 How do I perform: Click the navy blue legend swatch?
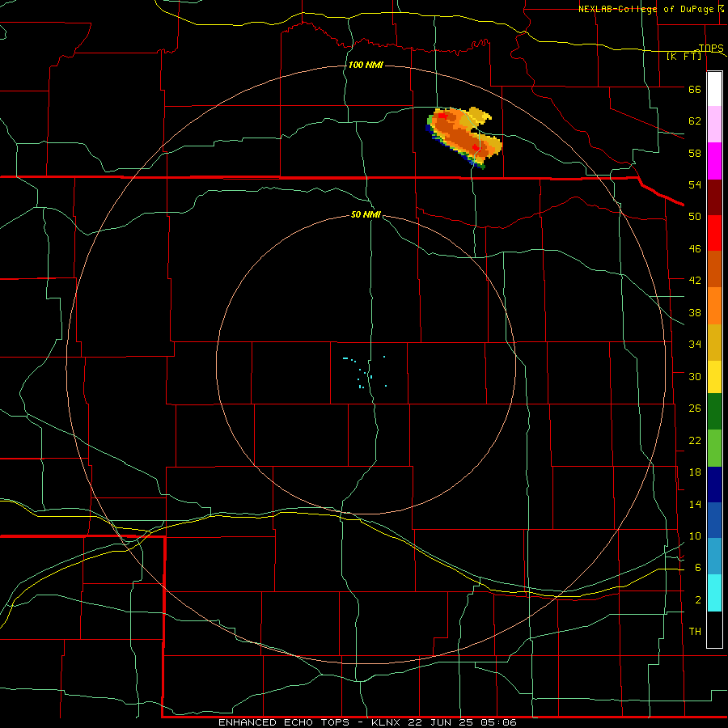(x=714, y=485)
